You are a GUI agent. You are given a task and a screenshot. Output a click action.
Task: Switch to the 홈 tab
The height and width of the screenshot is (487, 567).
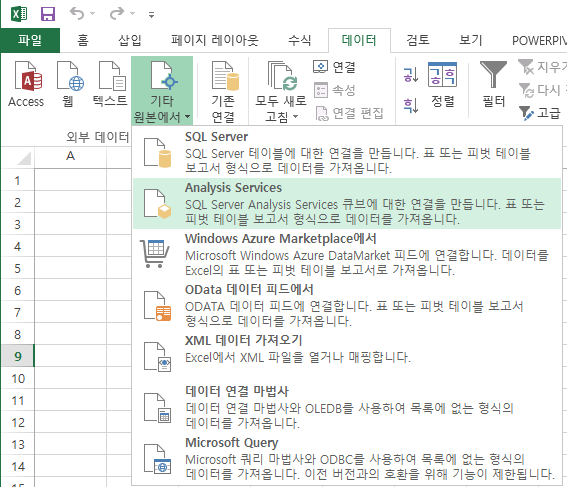click(x=83, y=40)
